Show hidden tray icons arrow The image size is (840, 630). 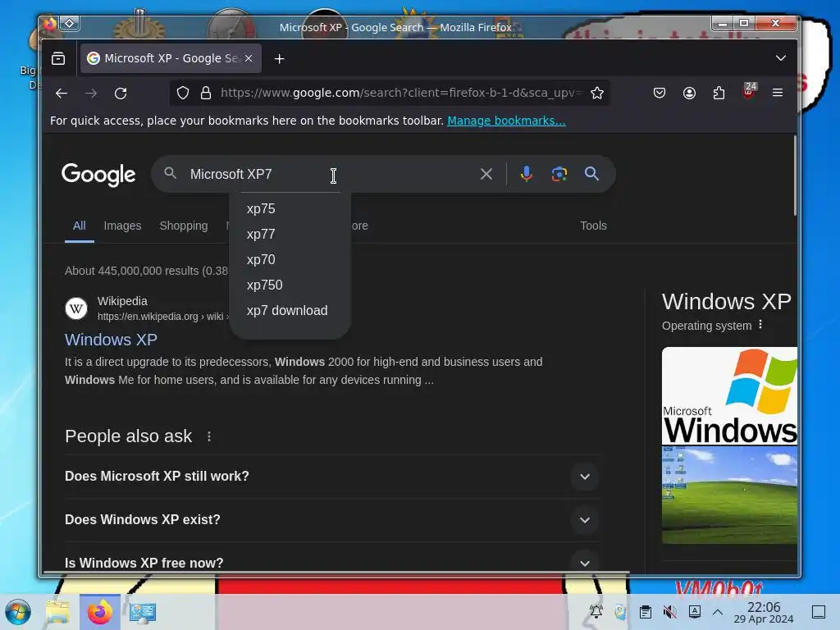tap(718, 612)
